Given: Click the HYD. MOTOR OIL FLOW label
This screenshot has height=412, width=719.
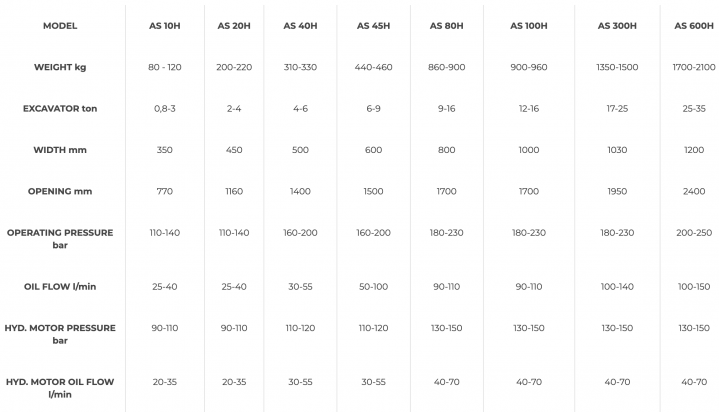Looking at the screenshot, I should pyautogui.click(x=60, y=388).
